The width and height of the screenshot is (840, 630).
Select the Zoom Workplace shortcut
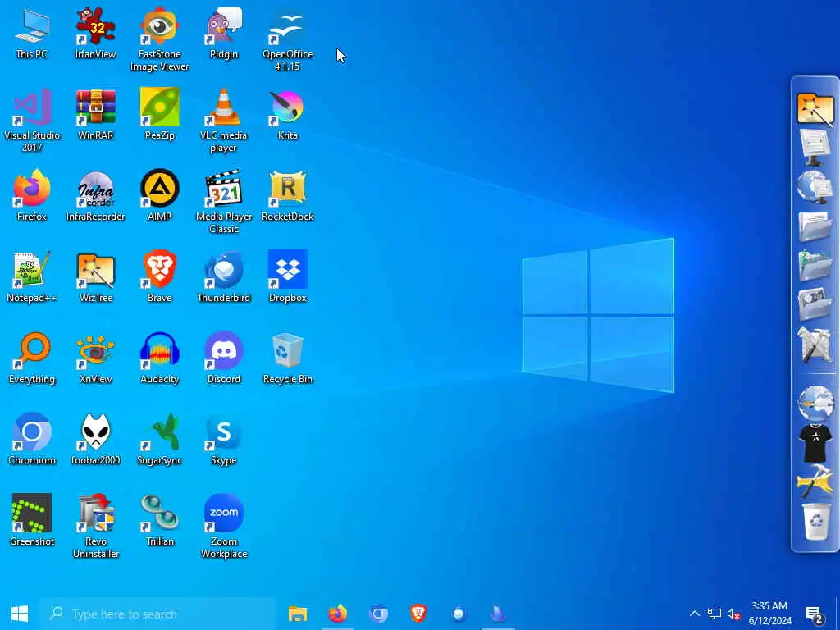pos(223,527)
